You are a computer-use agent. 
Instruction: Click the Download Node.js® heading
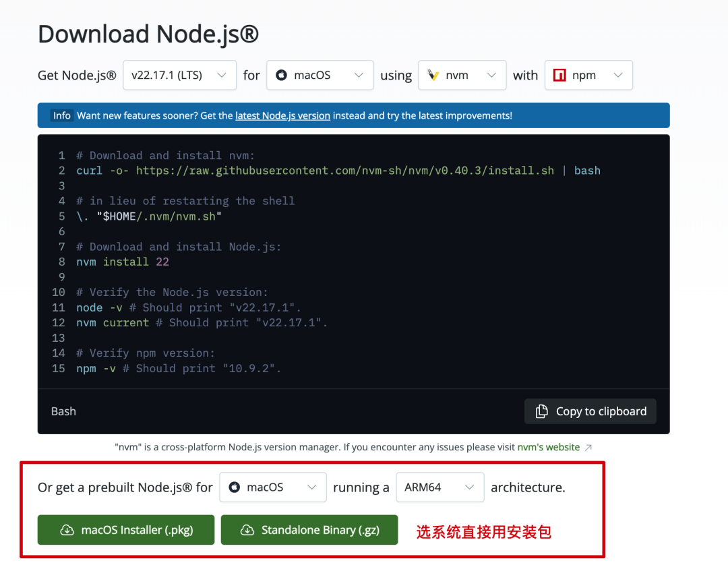(x=148, y=34)
